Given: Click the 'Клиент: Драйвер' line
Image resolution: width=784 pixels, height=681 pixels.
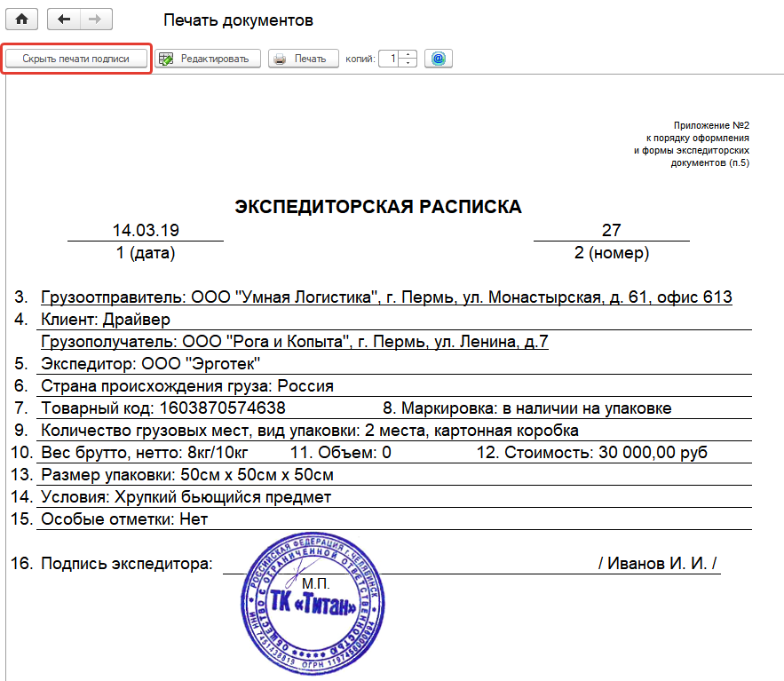Looking at the screenshot, I should (106, 319).
